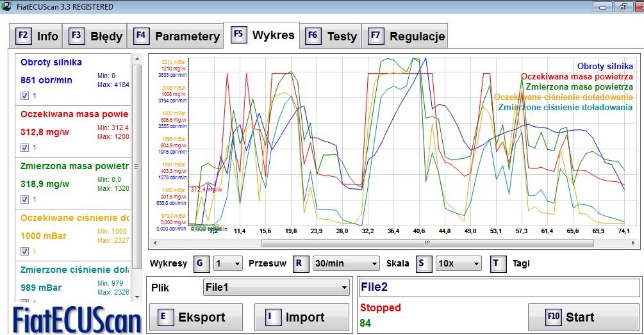
Task: Toggle the Oczekiwana masa powietrza checkbox
Action: tap(24, 147)
